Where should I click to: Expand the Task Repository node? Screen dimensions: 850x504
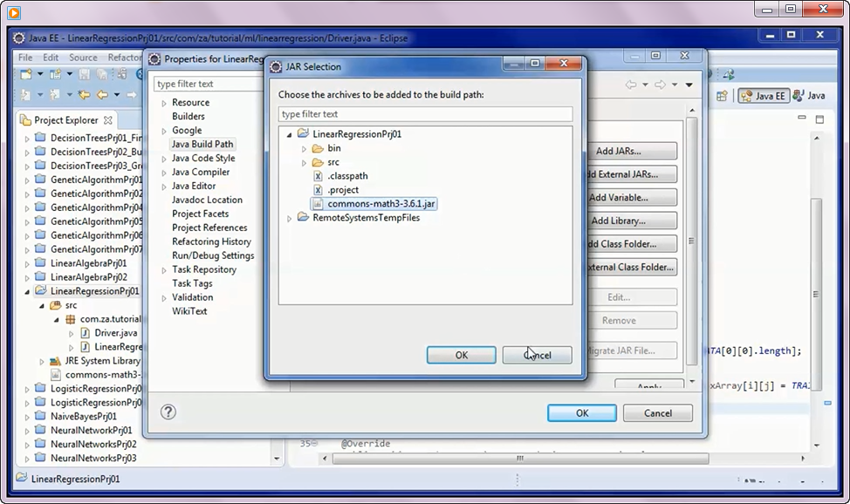coord(164,270)
